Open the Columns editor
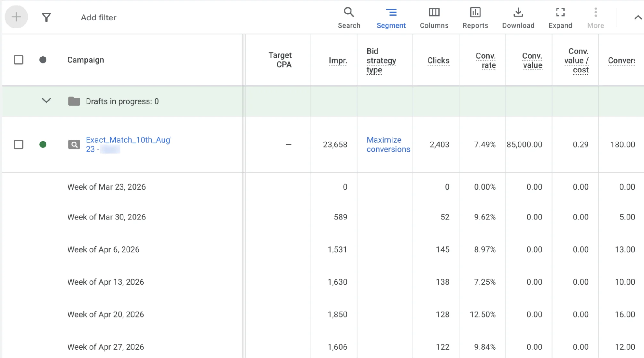Viewport: 644px width, 358px height. pyautogui.click(x=434, y=18)
